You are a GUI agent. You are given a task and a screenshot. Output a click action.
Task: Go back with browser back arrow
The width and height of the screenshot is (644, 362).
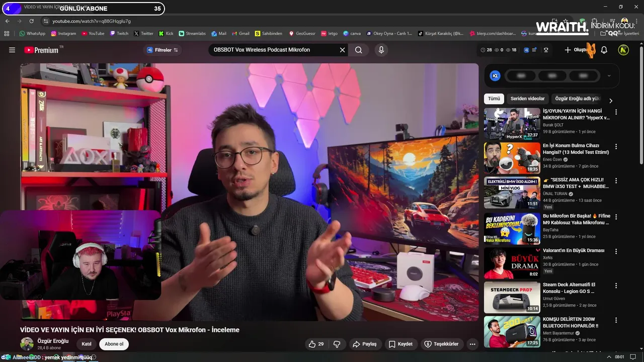[7, 21]
